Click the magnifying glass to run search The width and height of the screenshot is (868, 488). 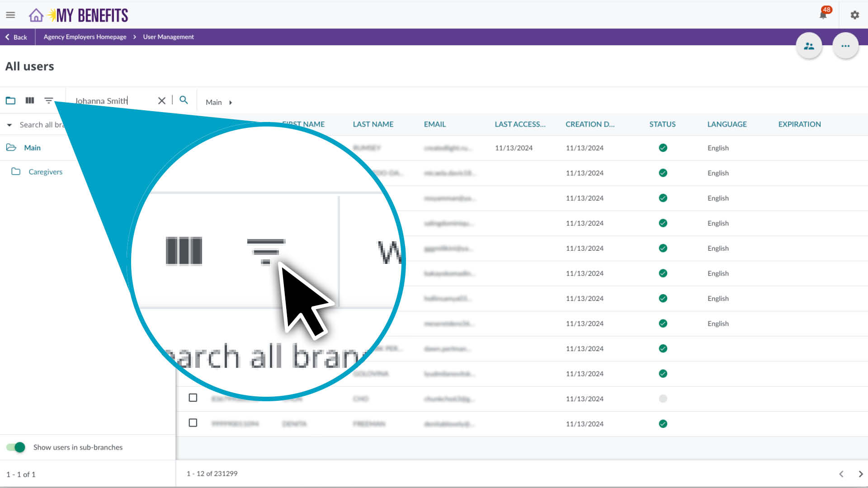pyautogui.click(x=184, y=100)
